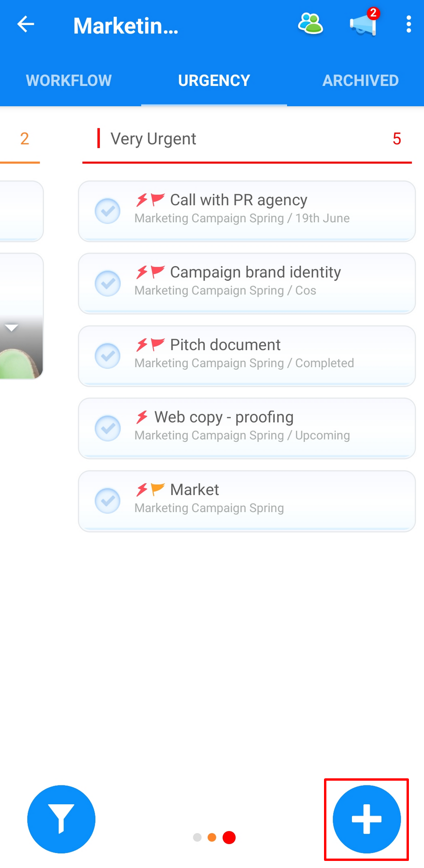The width and height of the screenshot is (424, 868).
Task: Tap the count 5 beside Very Urgent
Action: click(x=397, y=138)
